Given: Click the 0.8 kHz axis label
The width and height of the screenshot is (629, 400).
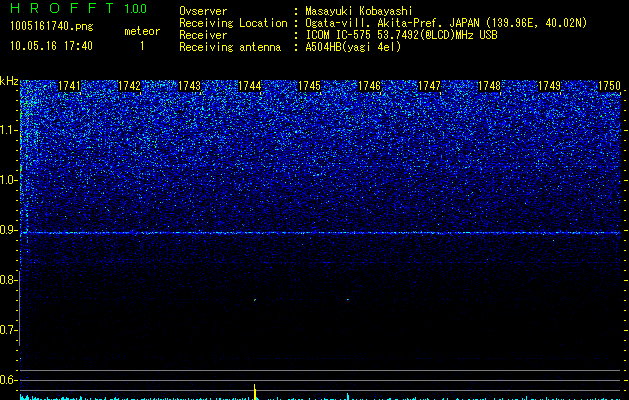Looking at the screenshot, I should pyautogui.click(x=9, y=280).
